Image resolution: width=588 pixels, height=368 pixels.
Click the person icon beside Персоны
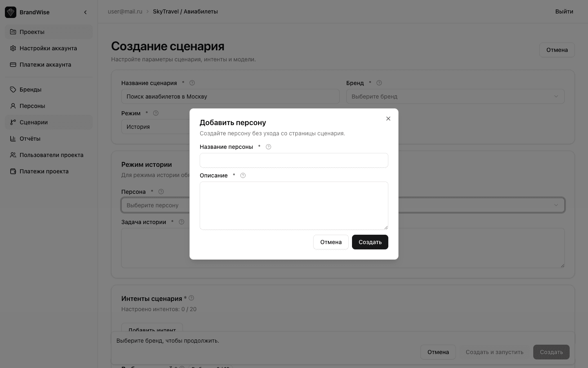[x=13, y=106]
